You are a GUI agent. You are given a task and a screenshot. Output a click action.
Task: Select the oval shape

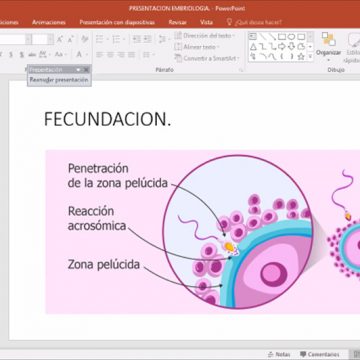[x=292, y=36]
